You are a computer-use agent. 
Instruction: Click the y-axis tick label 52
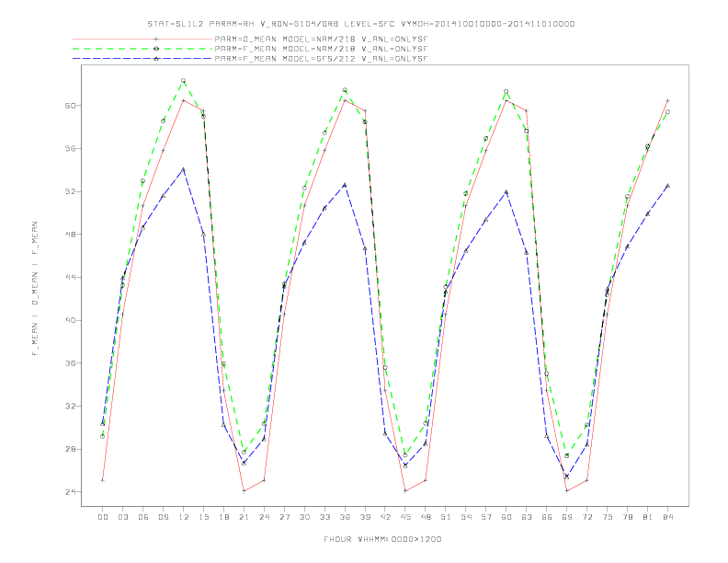70,191
